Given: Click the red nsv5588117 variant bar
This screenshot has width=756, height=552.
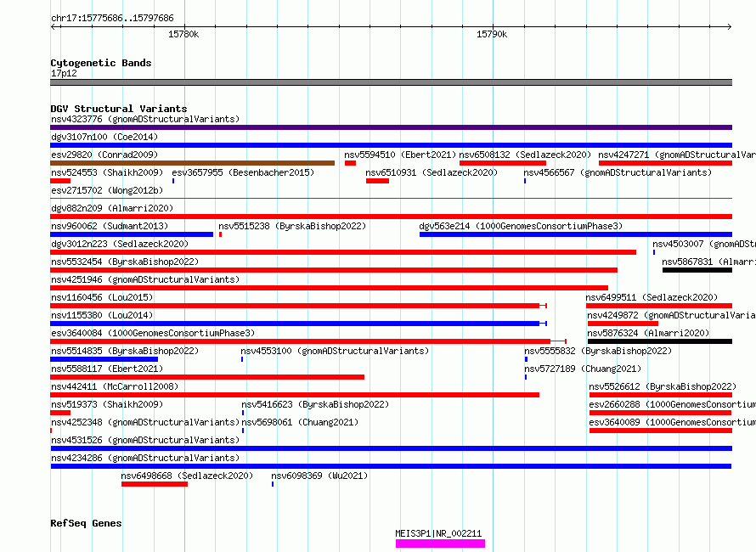Looking at the screenshot, I should [x=207, y=377].
